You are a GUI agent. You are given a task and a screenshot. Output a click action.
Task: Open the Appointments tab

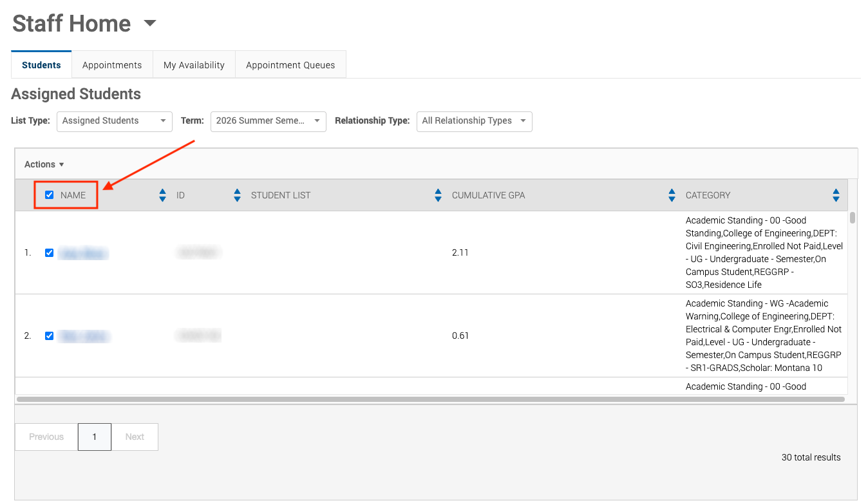point(112,65)
